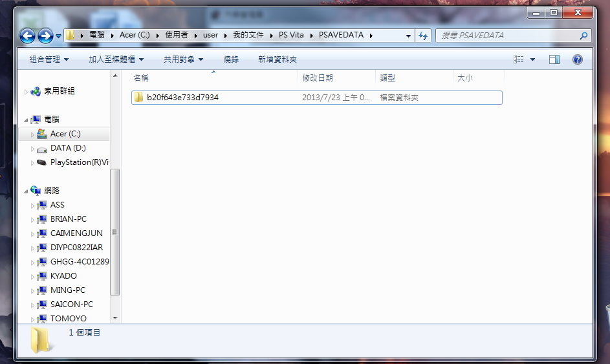The width and height of the screenshot is (610, 364).
Task: Sort by the 名稱 column header
Action: click(213, 78)
